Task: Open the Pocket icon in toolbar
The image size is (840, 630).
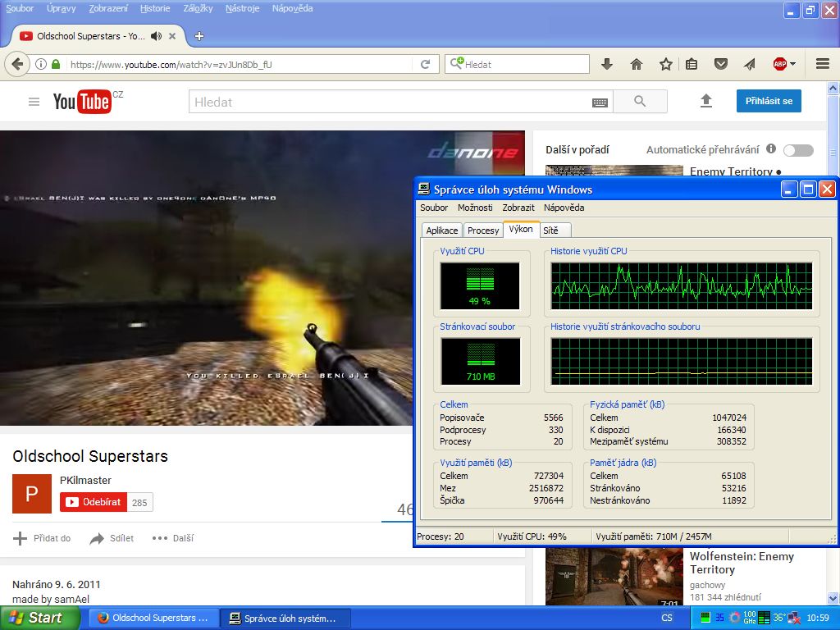Action: click(720, 64)
